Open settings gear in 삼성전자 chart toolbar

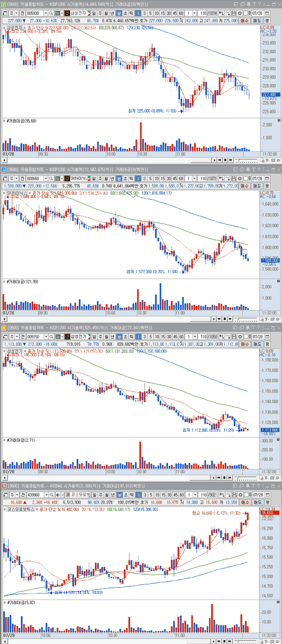[x=239, y=12]
